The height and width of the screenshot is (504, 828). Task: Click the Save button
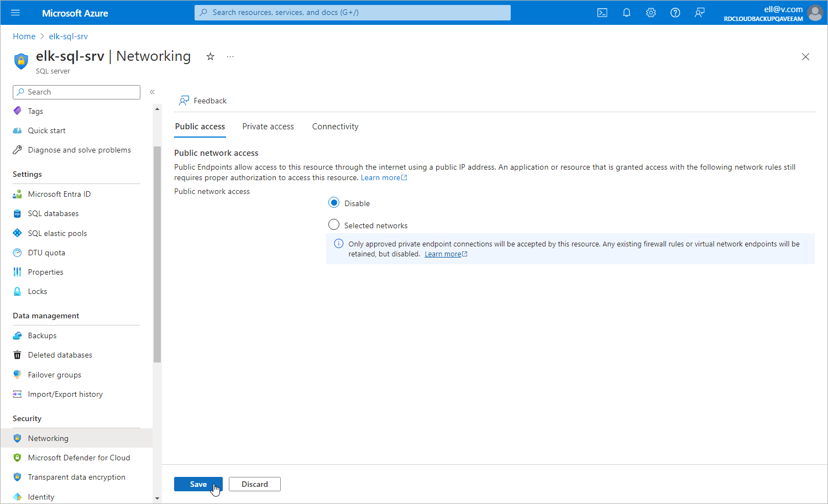(x=198, y=484)
